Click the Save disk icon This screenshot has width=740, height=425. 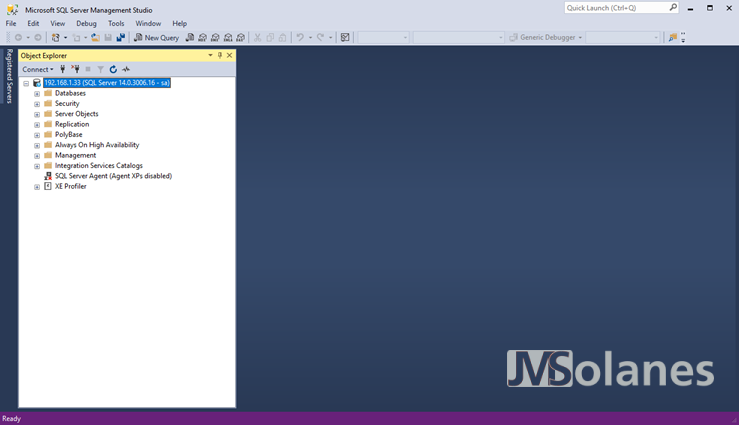[x=108, y=38]
